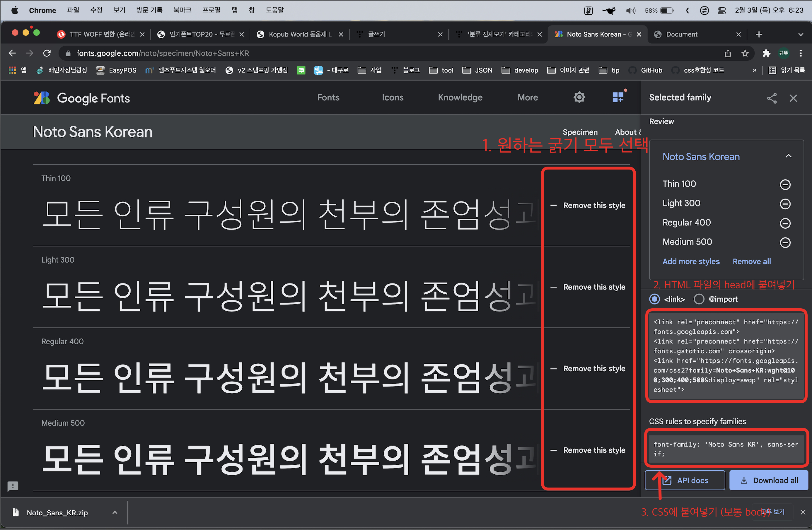Remove Medium 500 with its minus circle icon
The height and width of the screenshot is (530, 812).
pos(785,242)
